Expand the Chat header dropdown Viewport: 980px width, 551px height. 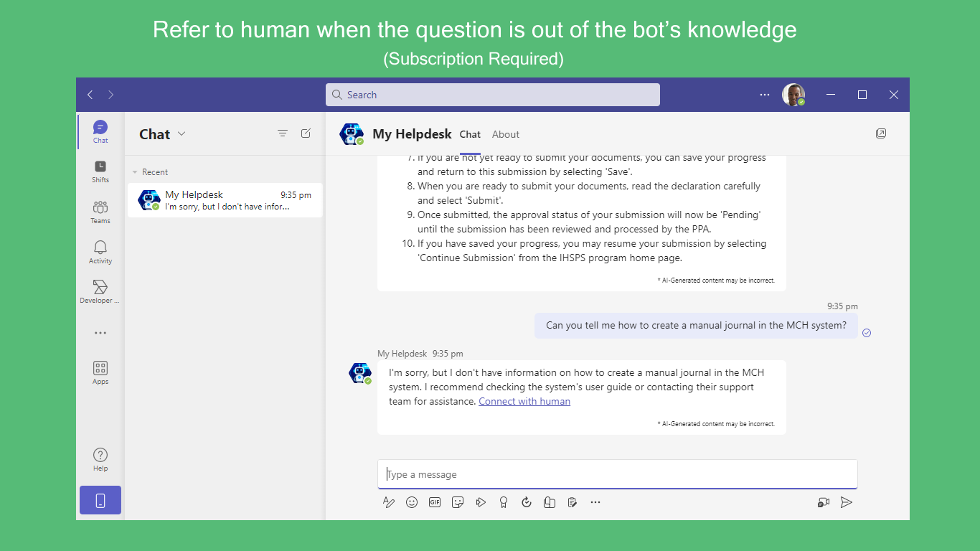click(x=182, y=133)
